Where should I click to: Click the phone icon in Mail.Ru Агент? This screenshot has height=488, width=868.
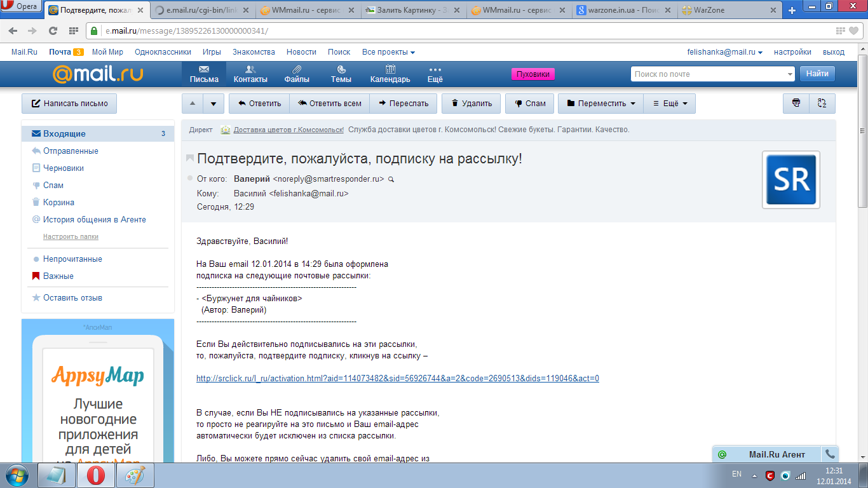coord(829,454)
